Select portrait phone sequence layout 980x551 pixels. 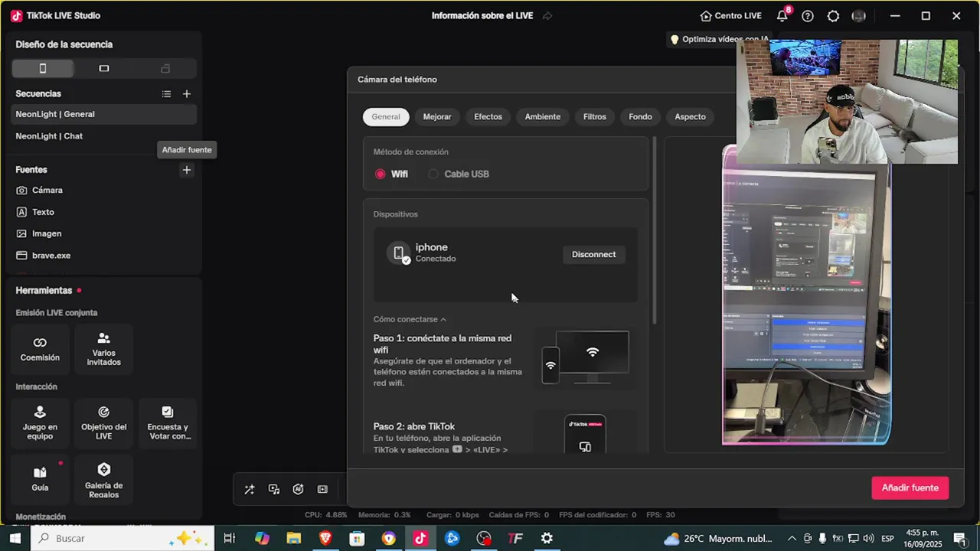point(43,69)
